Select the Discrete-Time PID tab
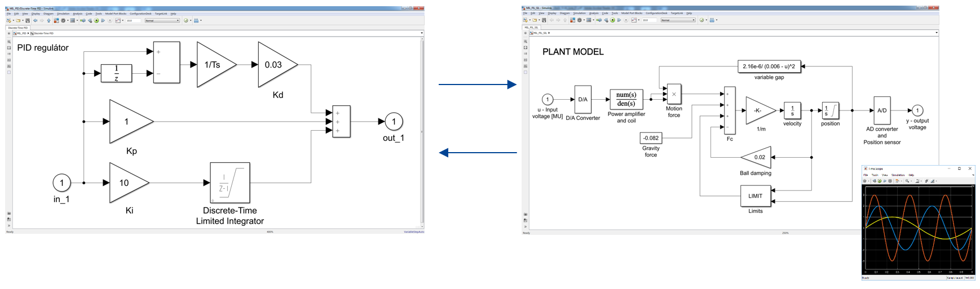This screenshot has width=980, height=289. [x=18, y=28]
